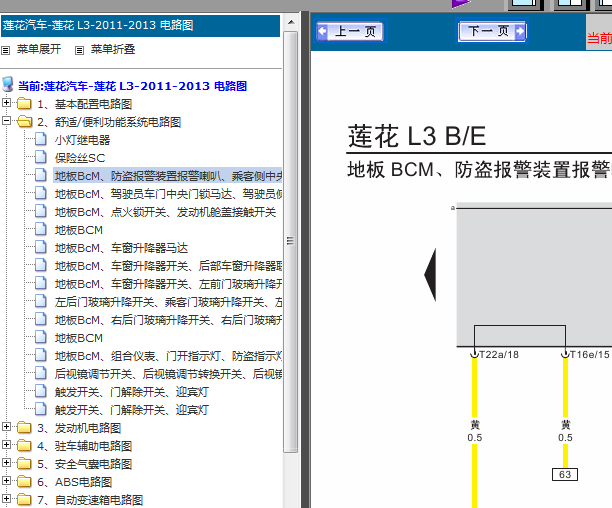Expand the 5、安全气囊电路图 folder node
This screenshot has width=612, height=508.
click(6, 462)
